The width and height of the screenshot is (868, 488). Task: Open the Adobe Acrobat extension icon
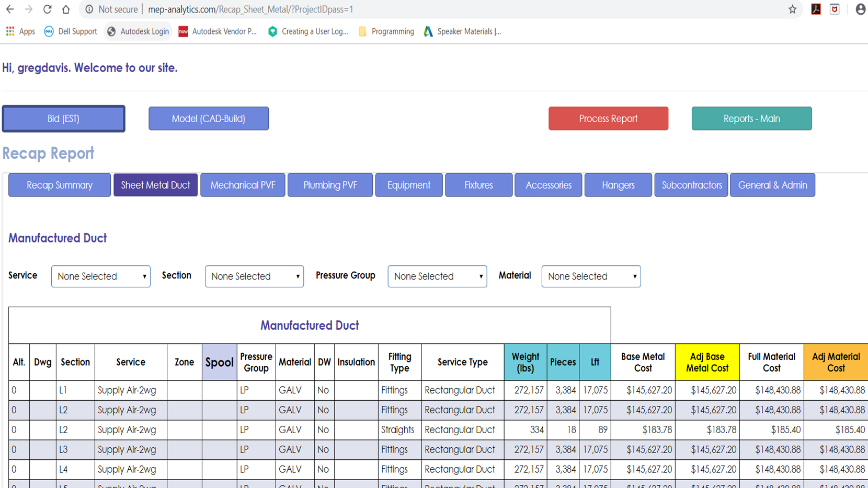[816, 9]
